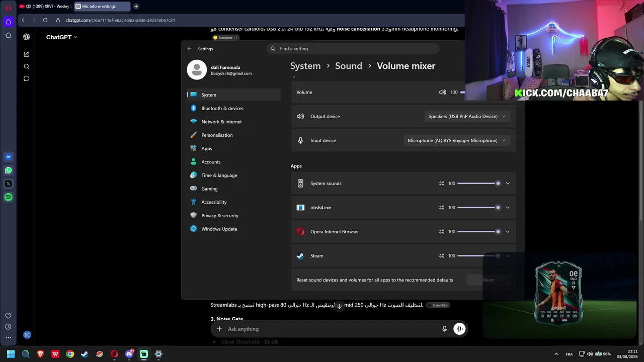Open ChatGPT search chats icon
The height and width of the screenshot is (362, 644).
[x=26, y=66]
